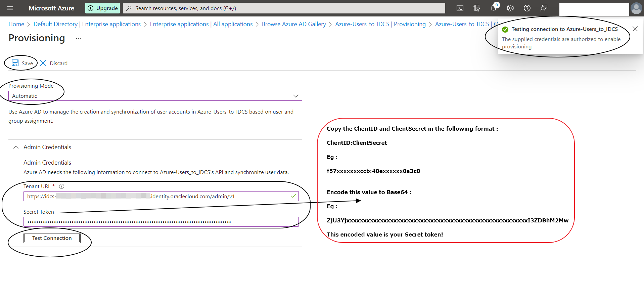Viewport: 644px width, 299px height.
Task: Open the Provisioning Mode dropdown
Action: [x=155, y=96]
